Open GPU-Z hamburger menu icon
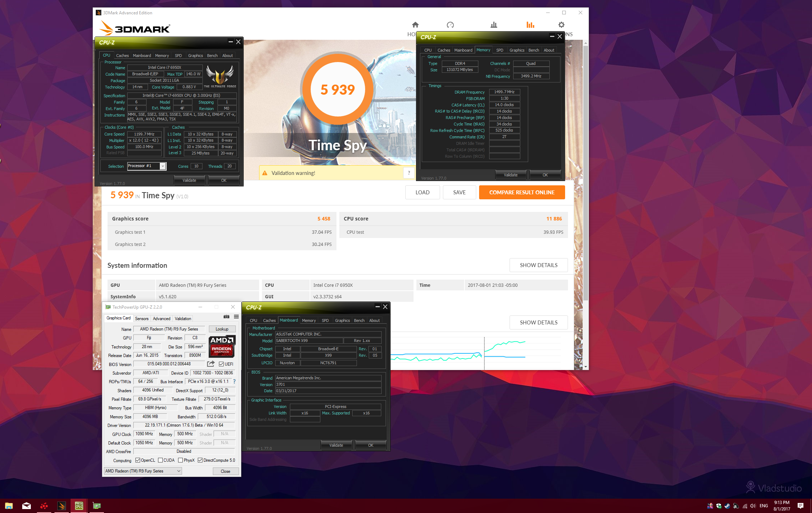This screenshot has width=812, height=513. click(237, 317)
